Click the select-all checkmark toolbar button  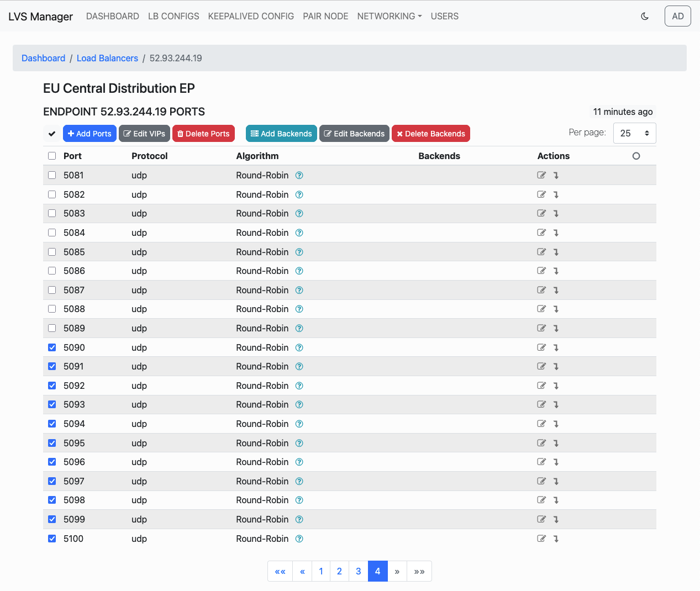[52, 134]
